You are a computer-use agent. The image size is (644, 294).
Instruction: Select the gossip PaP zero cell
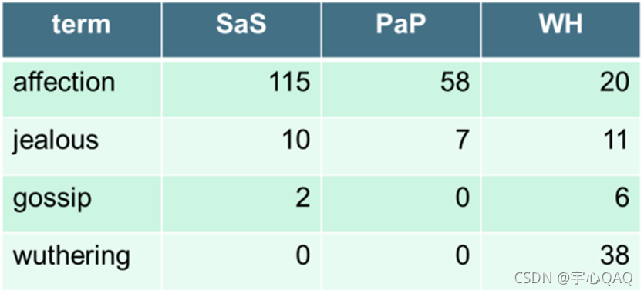[401, 204]
